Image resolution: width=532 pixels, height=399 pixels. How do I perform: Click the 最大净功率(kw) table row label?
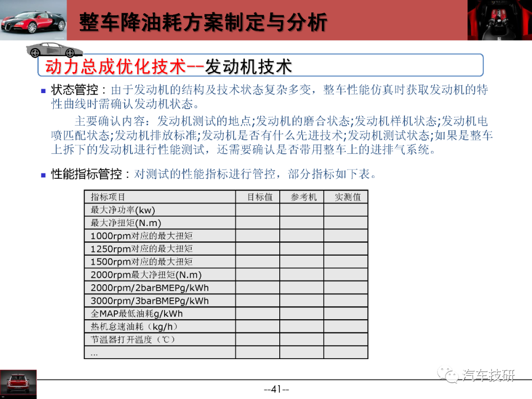(123, 210)
